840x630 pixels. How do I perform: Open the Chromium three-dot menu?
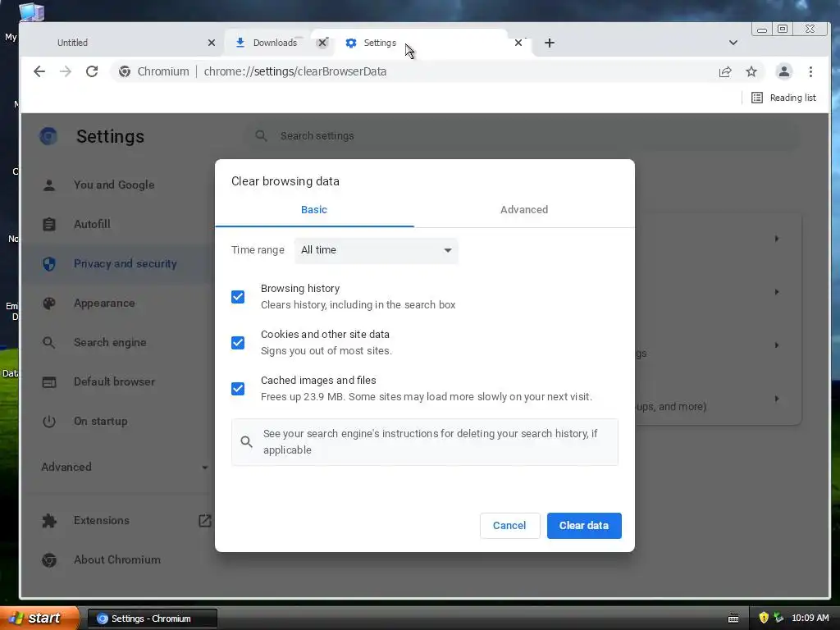(x=810, y=71)
